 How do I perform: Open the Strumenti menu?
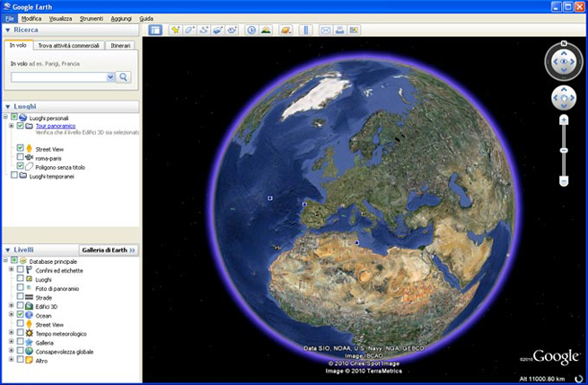click(92, 18)
